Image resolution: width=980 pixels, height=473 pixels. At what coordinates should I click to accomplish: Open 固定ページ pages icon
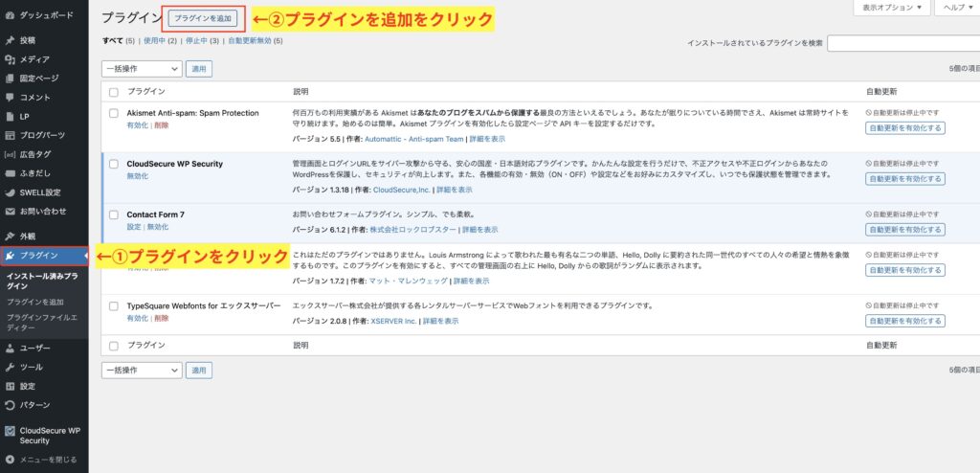coord(10,79)
